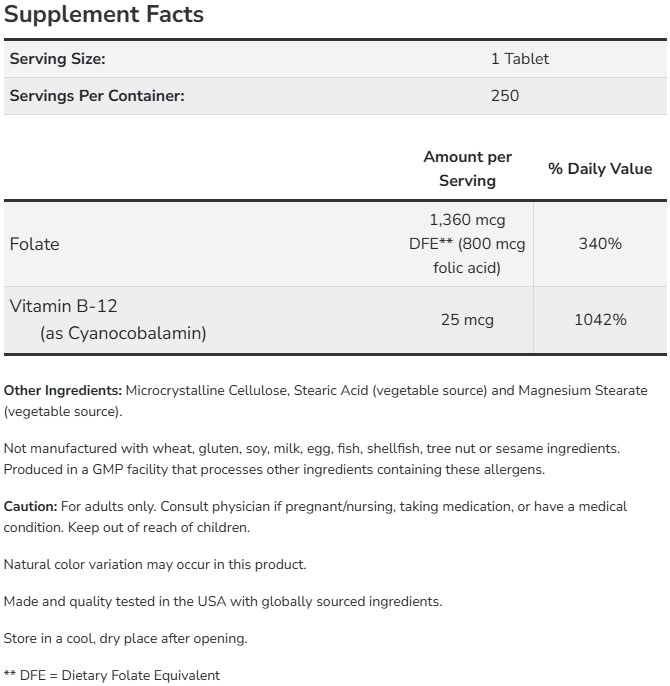Screen dimensions: 670x686
Task: Click the as Cyanocobalamin text
Action: click(x=123, y=333)
